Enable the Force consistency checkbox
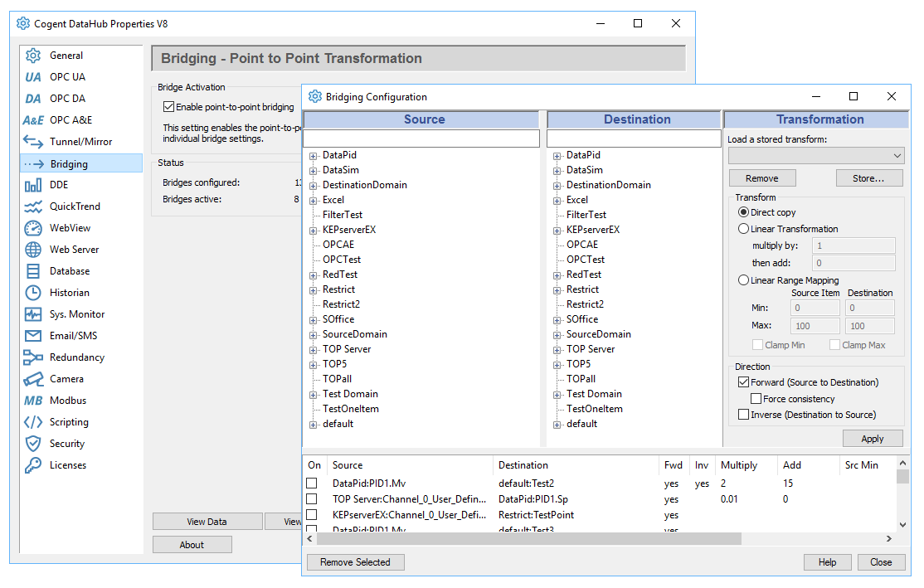924x588 pixels. (756, 399)
